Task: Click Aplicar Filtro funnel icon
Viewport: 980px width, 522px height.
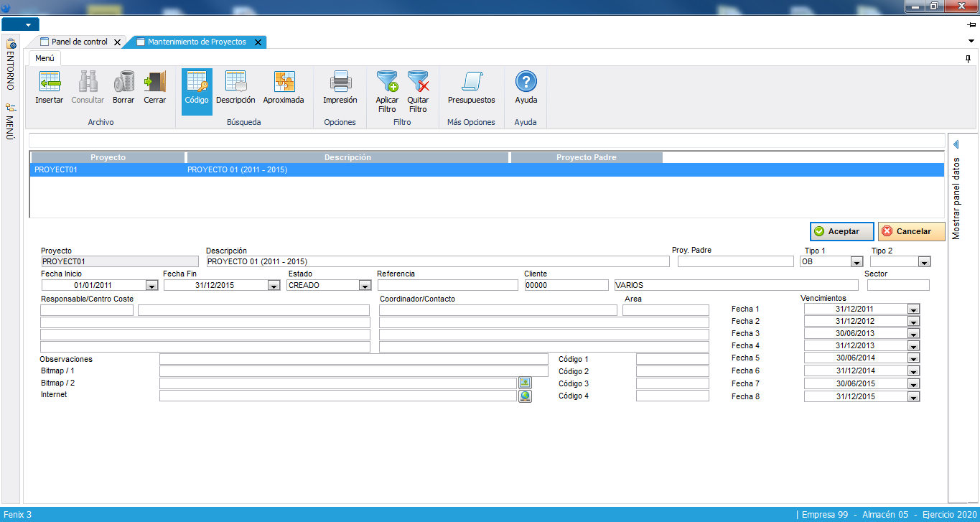Action: [387, 83]
